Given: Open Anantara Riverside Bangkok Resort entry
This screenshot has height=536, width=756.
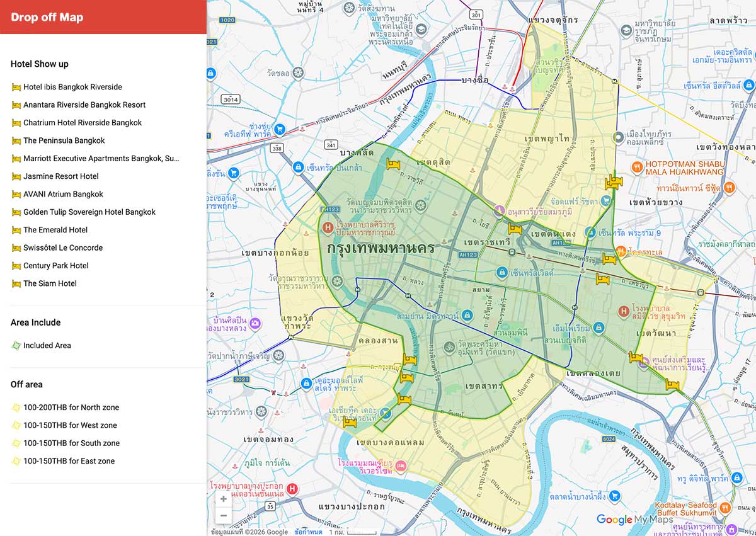Looking at the screenshot, I should (84, 105).
